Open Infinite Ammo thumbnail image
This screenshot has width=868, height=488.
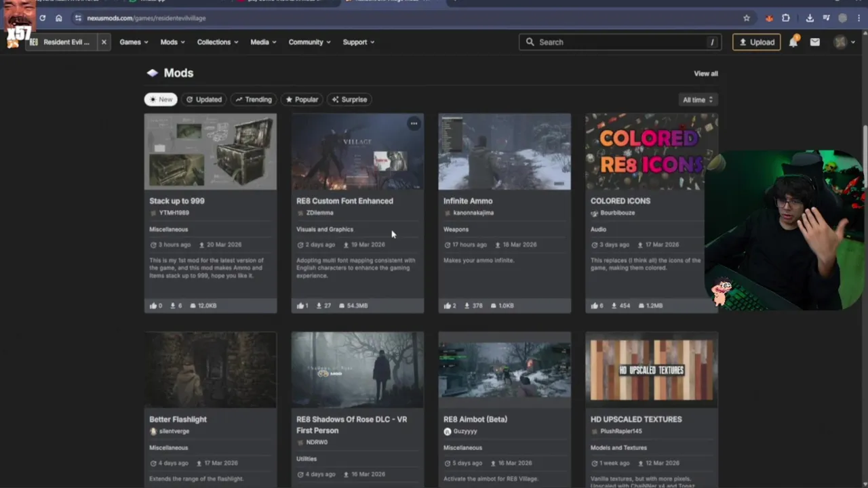[x=505, y=152]
